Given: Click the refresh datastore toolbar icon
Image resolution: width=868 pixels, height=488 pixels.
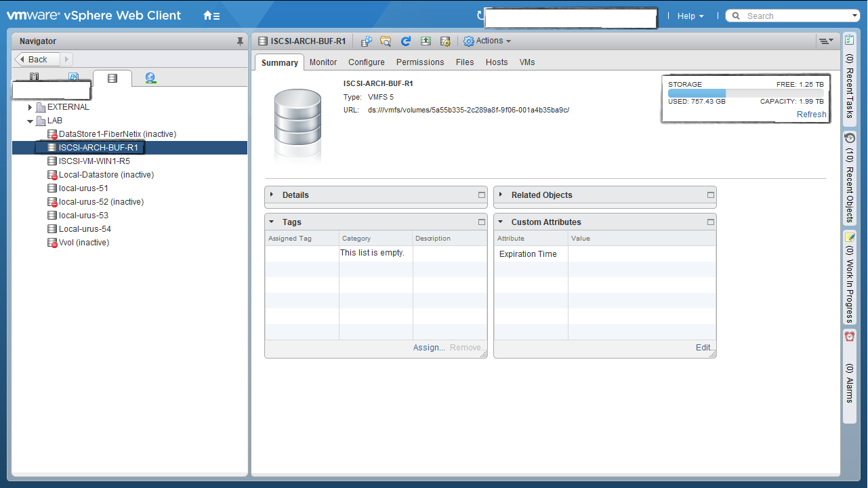Looking at the screenshot, I should (x=406, y=41).
